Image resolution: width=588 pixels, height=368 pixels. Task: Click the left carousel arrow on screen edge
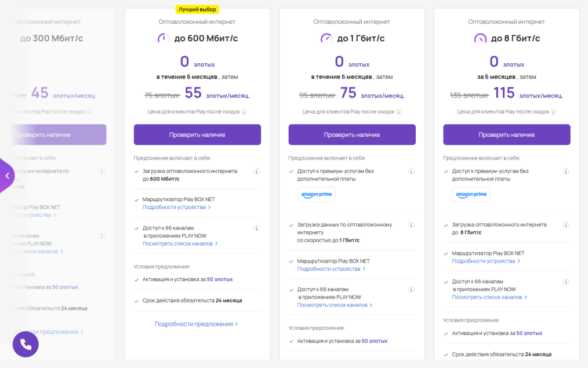(7, 175)
